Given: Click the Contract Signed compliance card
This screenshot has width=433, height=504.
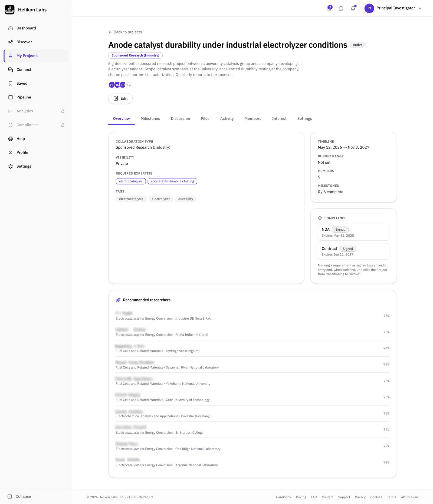Looking at the screenshot, I should click(353, 251).
